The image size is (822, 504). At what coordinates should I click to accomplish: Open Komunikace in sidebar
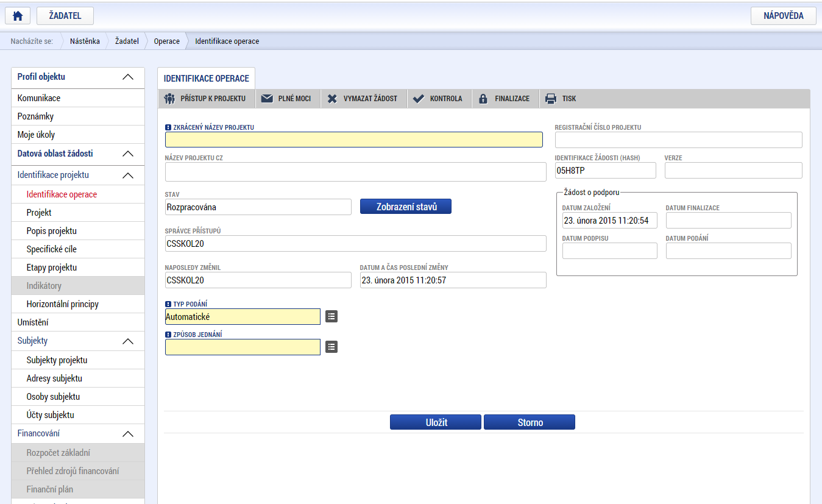78,98
